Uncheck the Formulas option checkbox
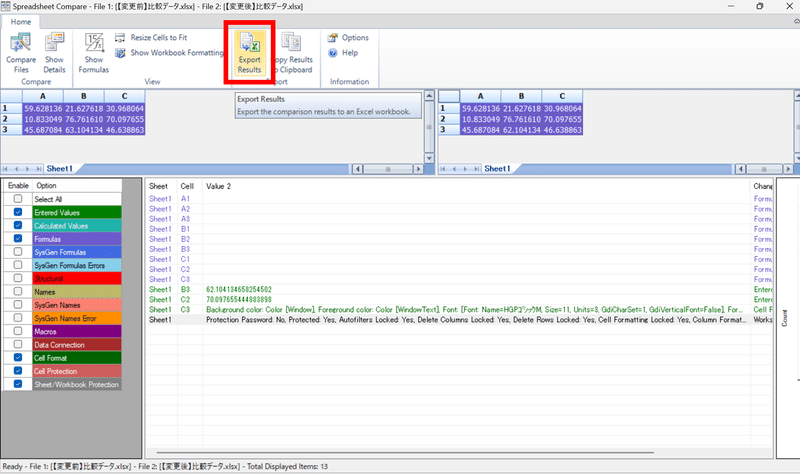800x474 pixels. tap(18, 239)
